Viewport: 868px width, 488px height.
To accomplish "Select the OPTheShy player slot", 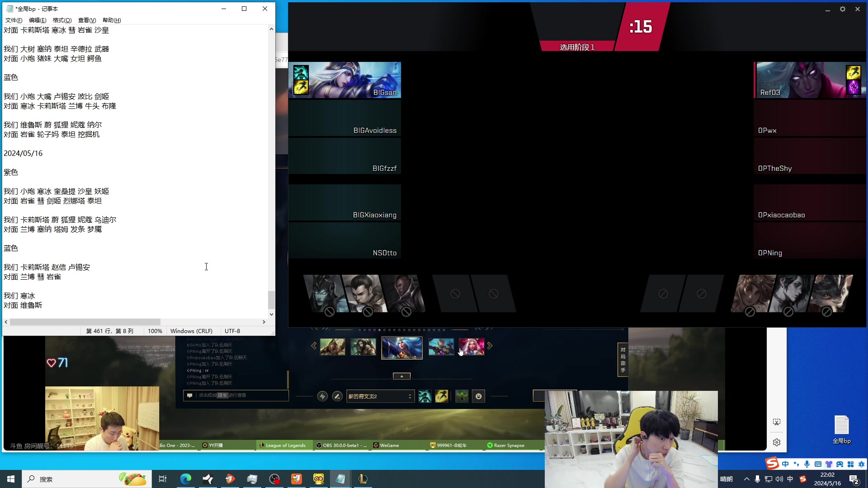I will pos(810,156).
